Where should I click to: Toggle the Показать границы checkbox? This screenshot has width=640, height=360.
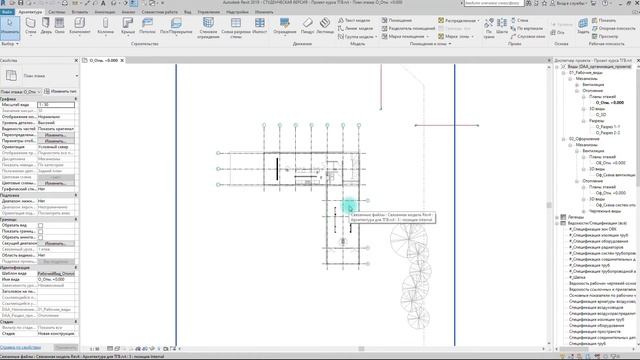coord(40,231)
